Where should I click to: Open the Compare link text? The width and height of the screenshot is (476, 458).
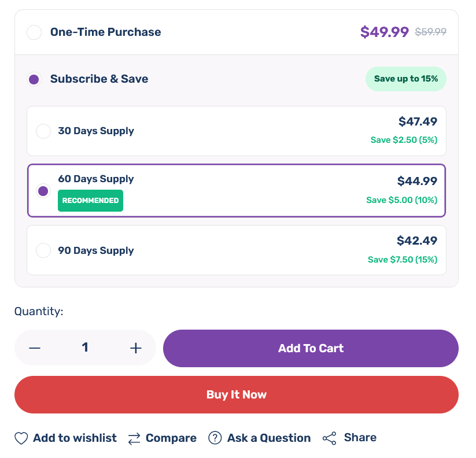pos(171,438)
